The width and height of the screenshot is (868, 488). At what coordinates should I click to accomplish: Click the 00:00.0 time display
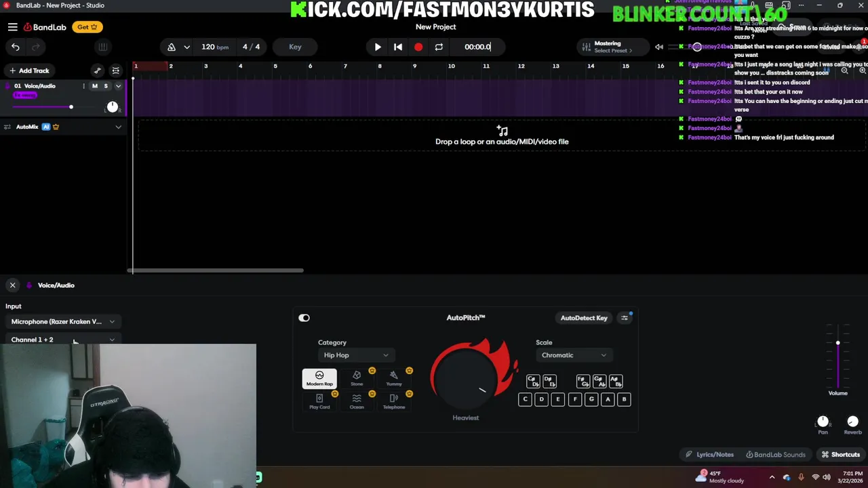coord(477,47)
